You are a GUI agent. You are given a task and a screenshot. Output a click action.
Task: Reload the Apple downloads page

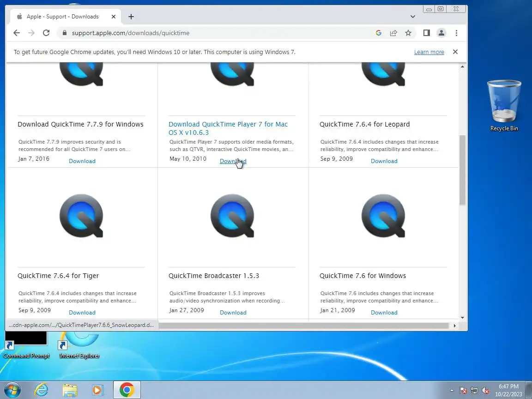pyautogui.click(x=46, y=33)
